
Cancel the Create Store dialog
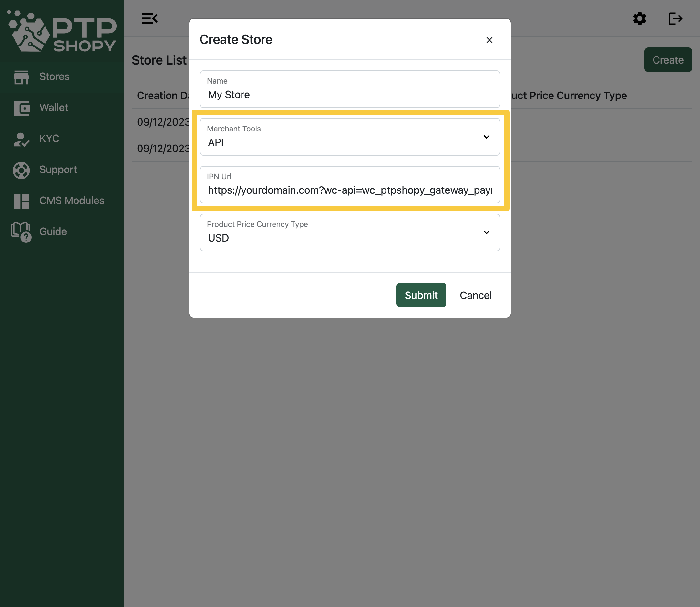pos(476,295)
